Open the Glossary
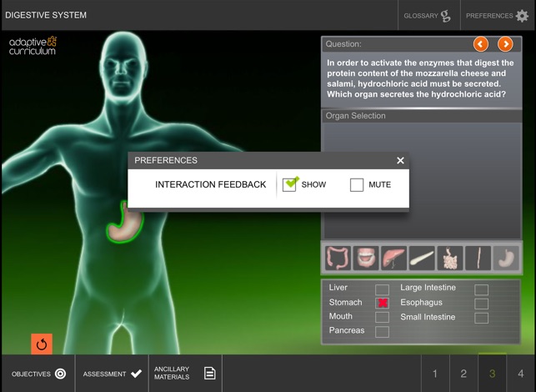 click(428, 16)
